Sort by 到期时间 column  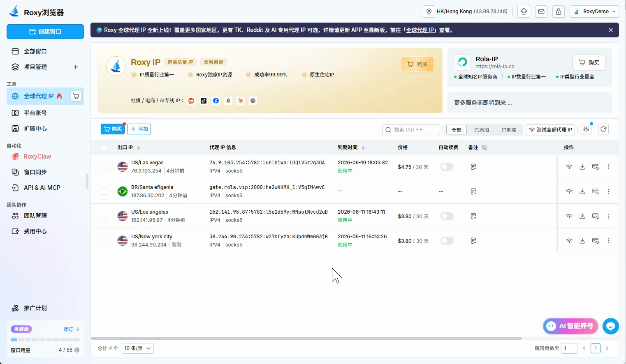coord(363,147)
